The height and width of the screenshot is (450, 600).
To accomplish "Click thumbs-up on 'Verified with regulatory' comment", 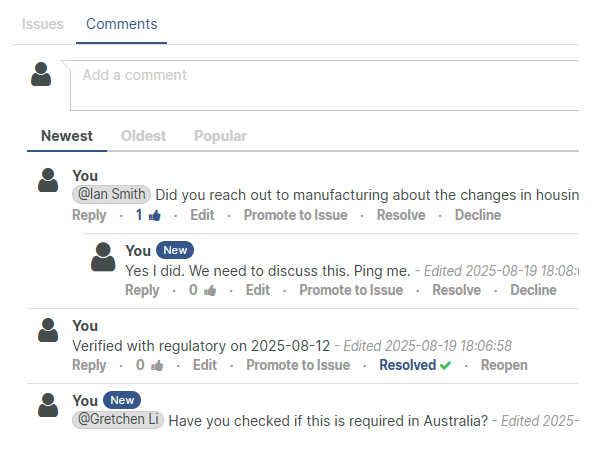I will click(156, 366).
